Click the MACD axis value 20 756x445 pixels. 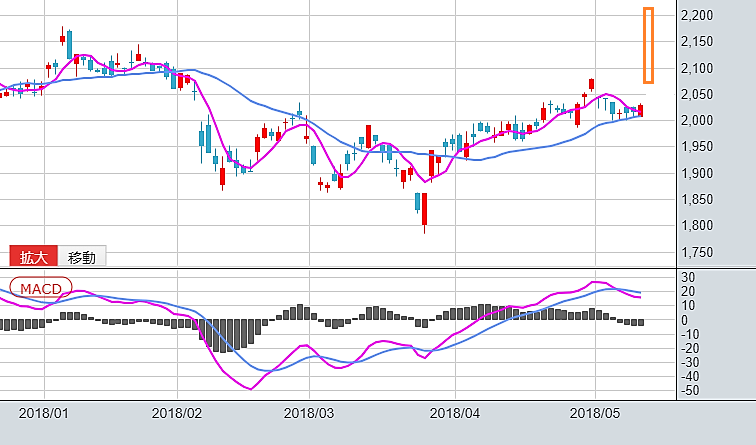pos(688,291)
